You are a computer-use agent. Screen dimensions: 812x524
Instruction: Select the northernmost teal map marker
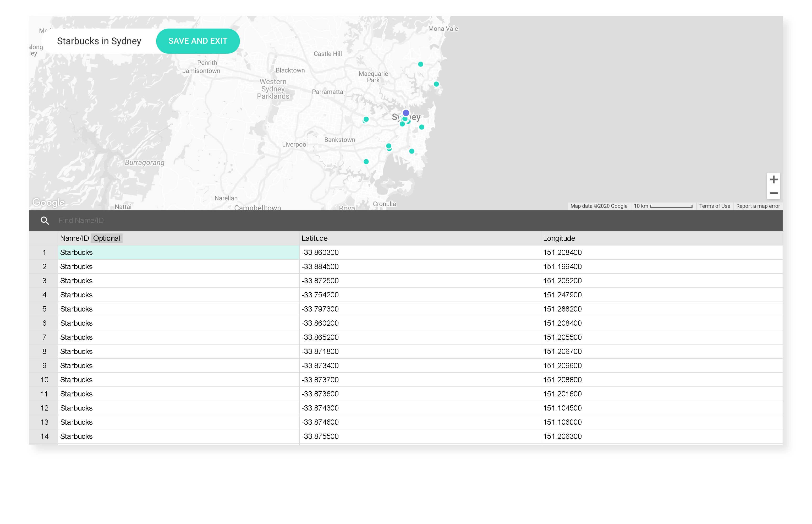pyautogui.click(x=420, y=64)
